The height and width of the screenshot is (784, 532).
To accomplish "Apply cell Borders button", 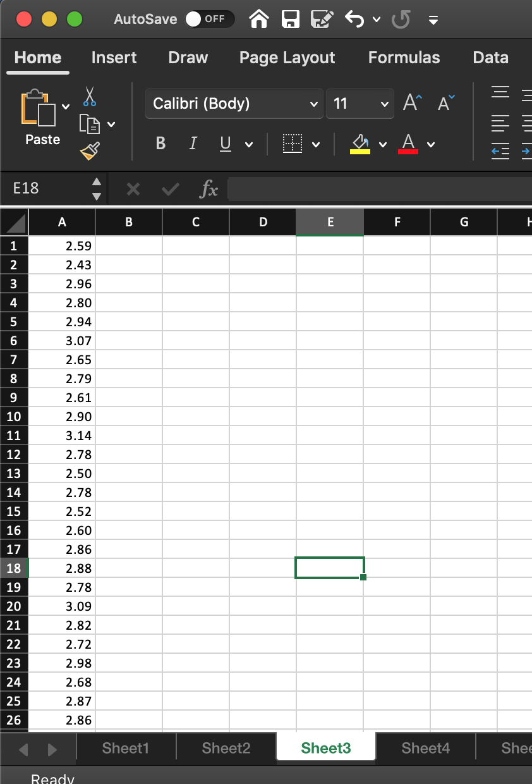I will 292,144.
